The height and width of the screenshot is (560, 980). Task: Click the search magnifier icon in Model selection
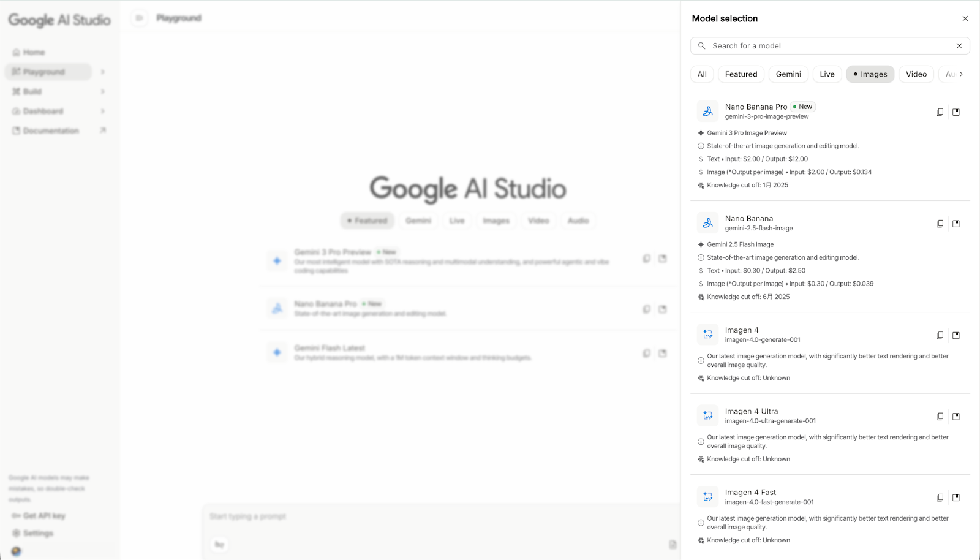702,45
